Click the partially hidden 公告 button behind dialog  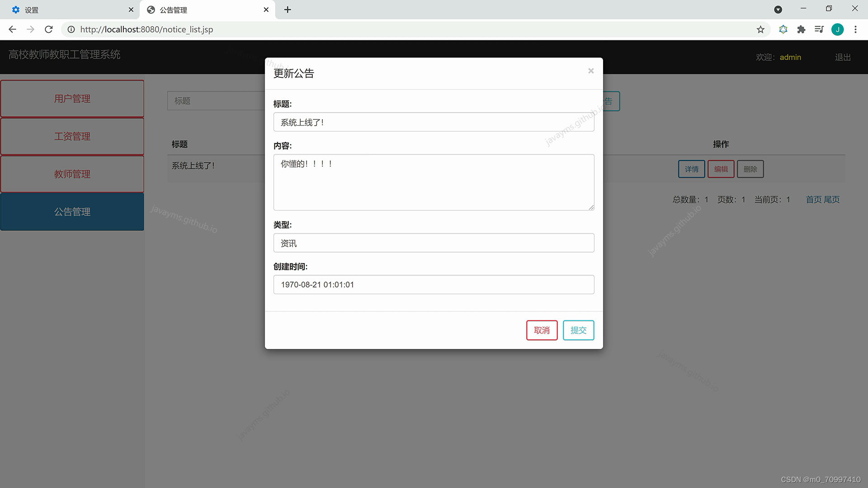click(611, 101)
